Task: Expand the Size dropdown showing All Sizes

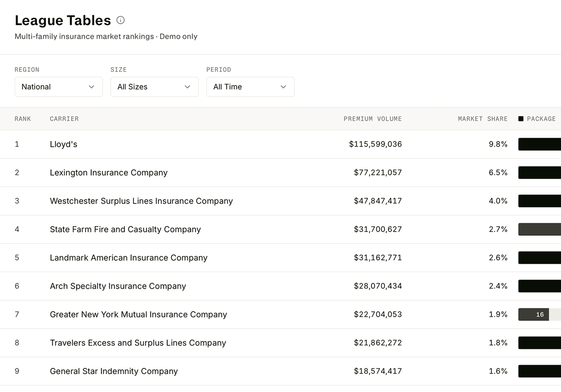Action: 155,87
